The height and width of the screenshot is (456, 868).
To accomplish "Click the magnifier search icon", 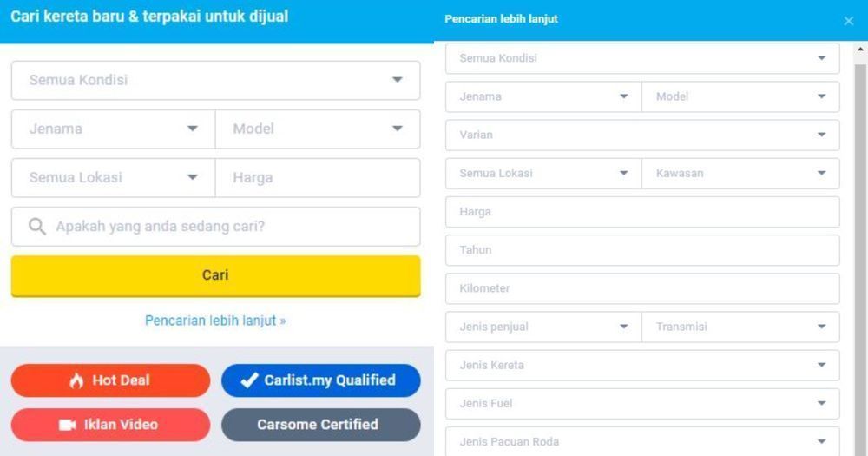I will point(37,227).
